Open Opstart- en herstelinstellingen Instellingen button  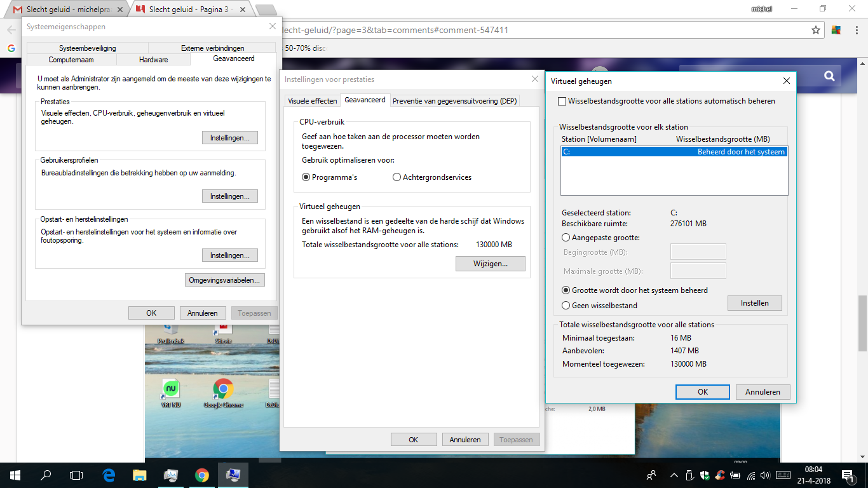(x=230, y=255)
